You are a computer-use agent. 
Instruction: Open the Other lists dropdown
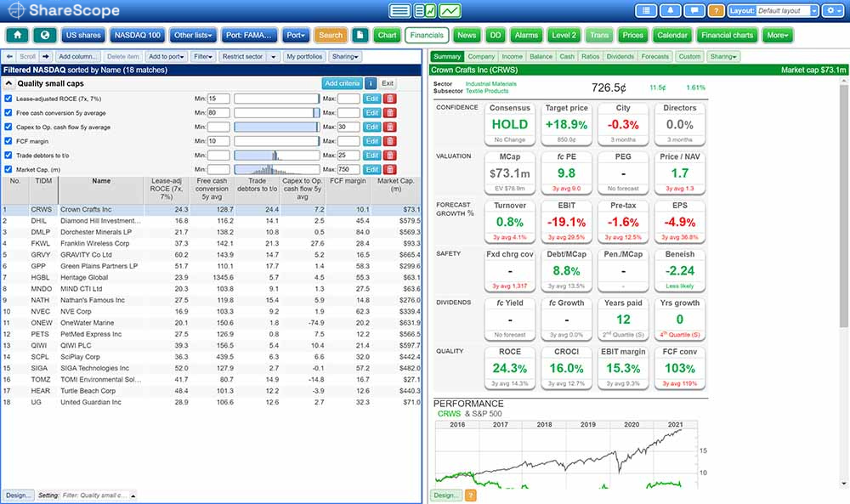(x=193, y=36)
